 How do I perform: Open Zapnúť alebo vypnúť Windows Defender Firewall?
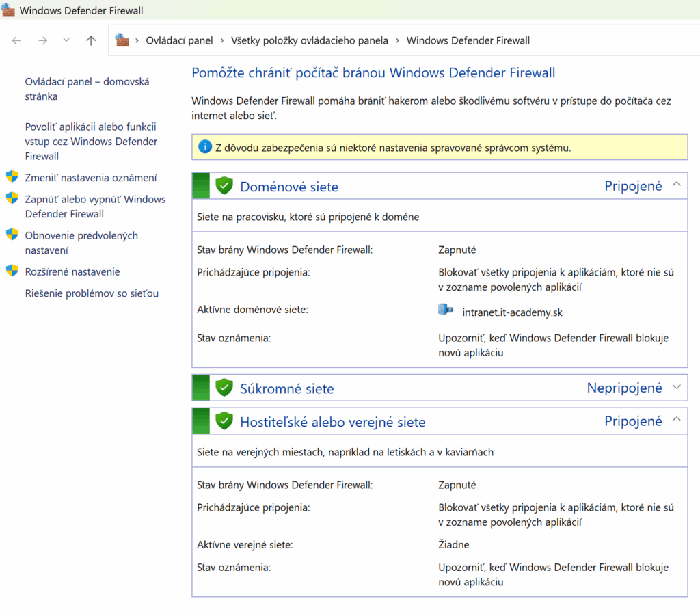pyautogui.click(x=95, y=207)
